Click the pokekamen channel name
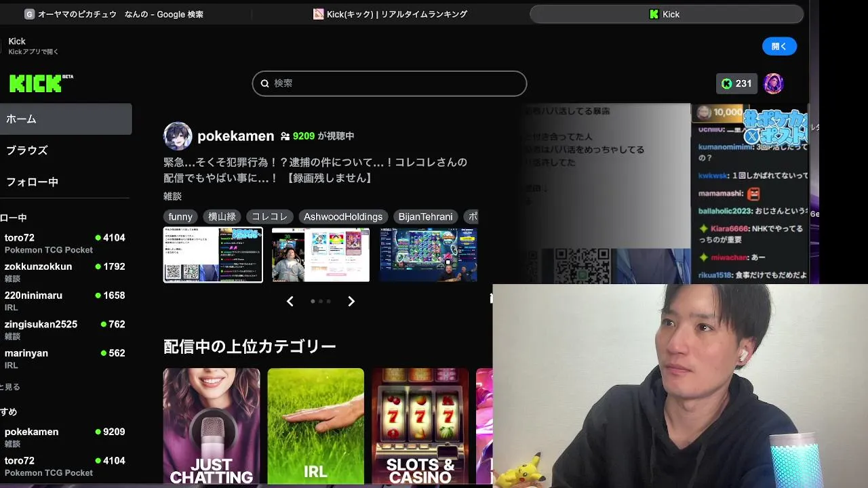868x488 pixels. click(235, 136)
